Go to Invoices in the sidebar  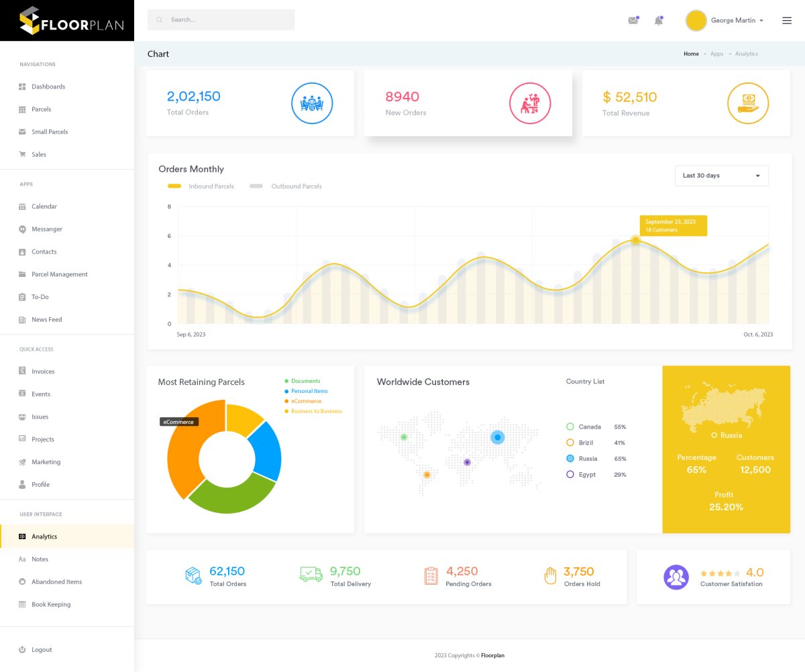click(x=43, y=372)
